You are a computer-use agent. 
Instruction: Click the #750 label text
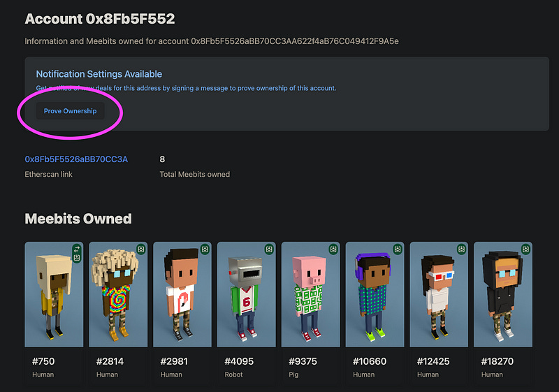point(43,361)
